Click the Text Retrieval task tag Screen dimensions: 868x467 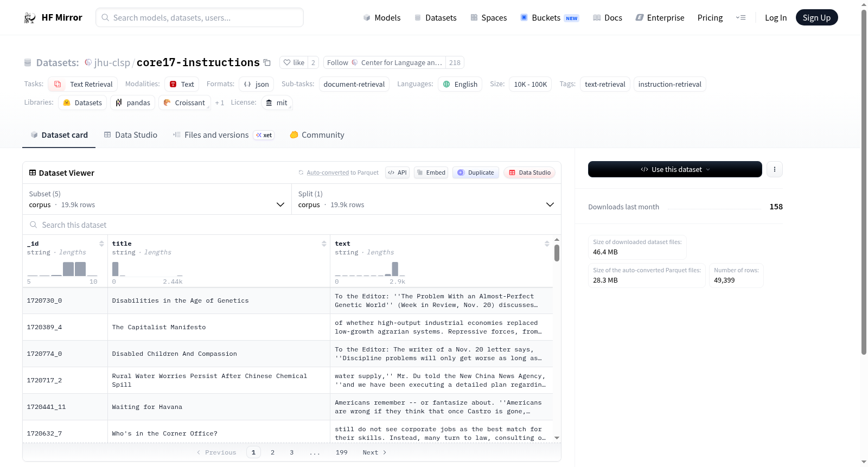coord(82,84)
